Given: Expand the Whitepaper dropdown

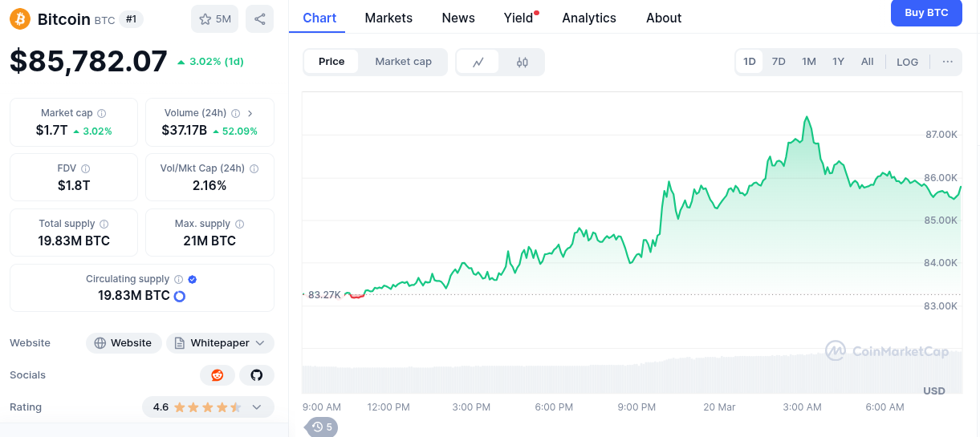Looking at the screenshot, I should [x=221, y=343].
